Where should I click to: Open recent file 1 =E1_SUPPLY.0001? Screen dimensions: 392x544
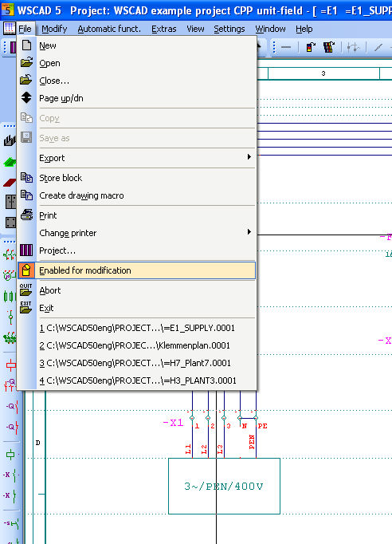coord(136,328)
